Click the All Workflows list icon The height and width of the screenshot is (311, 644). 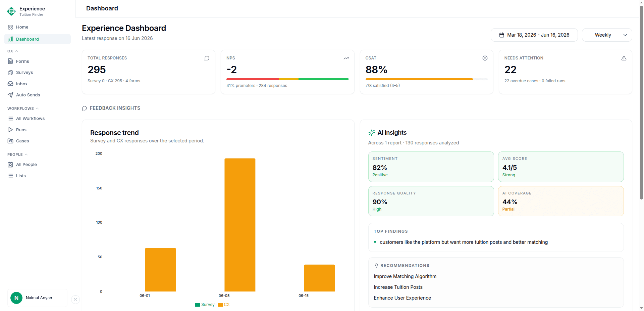click(10, 119)
